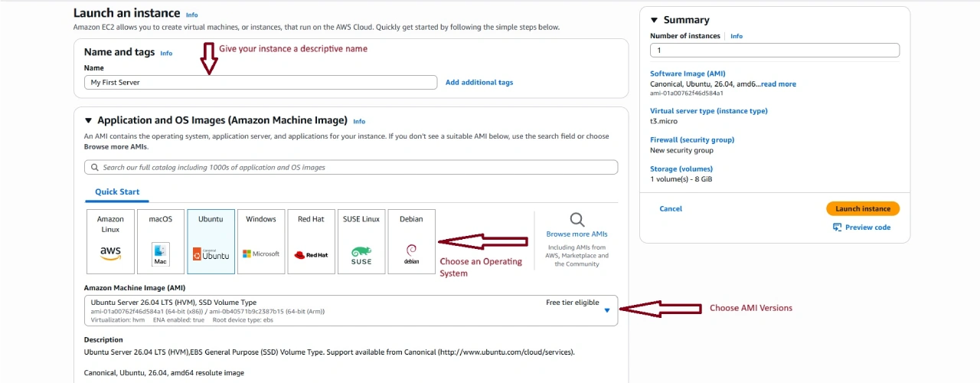Click read more in Software Image summary

[x=778, y=84]
